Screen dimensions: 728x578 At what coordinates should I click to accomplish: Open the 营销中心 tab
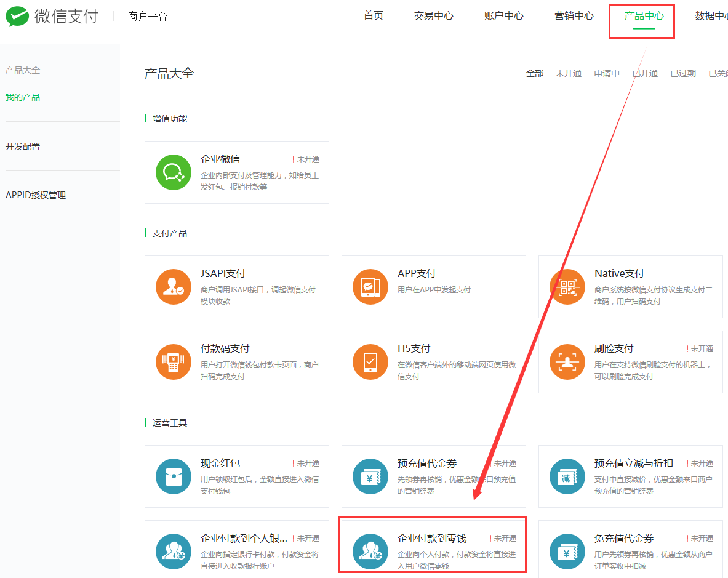574,16
